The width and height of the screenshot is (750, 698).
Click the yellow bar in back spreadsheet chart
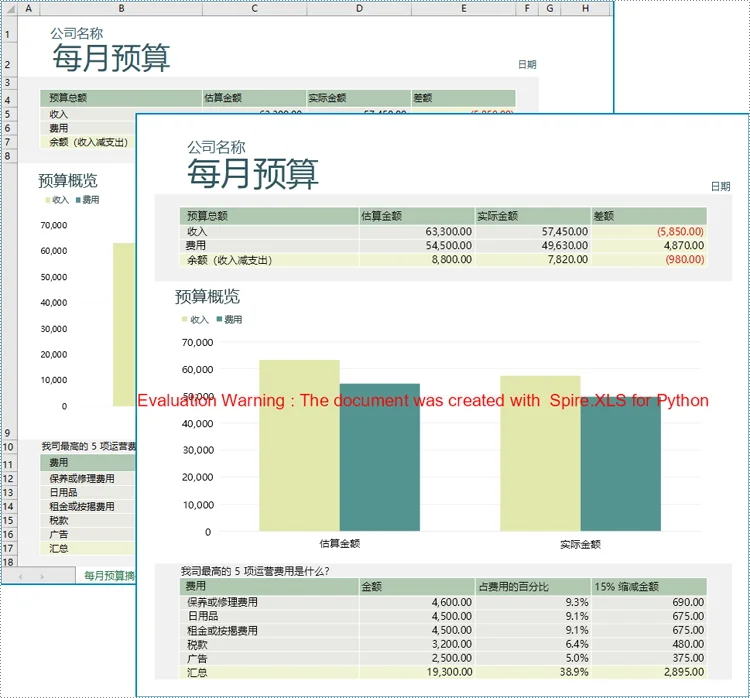point(124,325)
